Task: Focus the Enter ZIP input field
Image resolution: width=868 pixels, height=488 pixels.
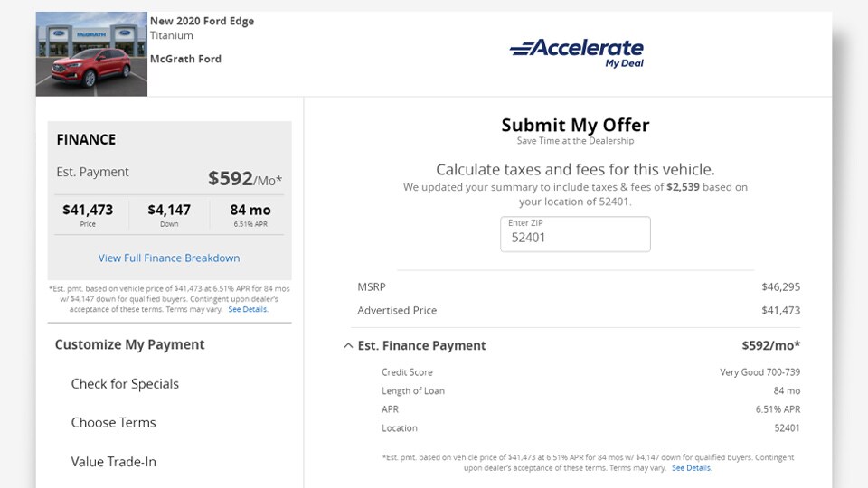Action: click(575, 234)
